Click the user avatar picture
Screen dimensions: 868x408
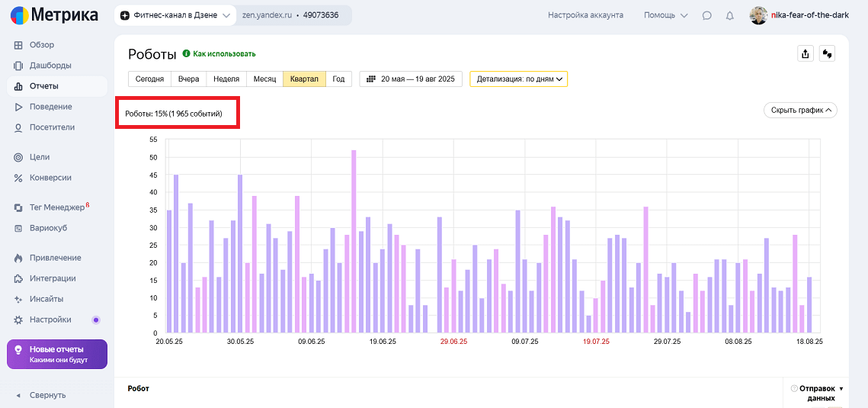pos(758,15)
